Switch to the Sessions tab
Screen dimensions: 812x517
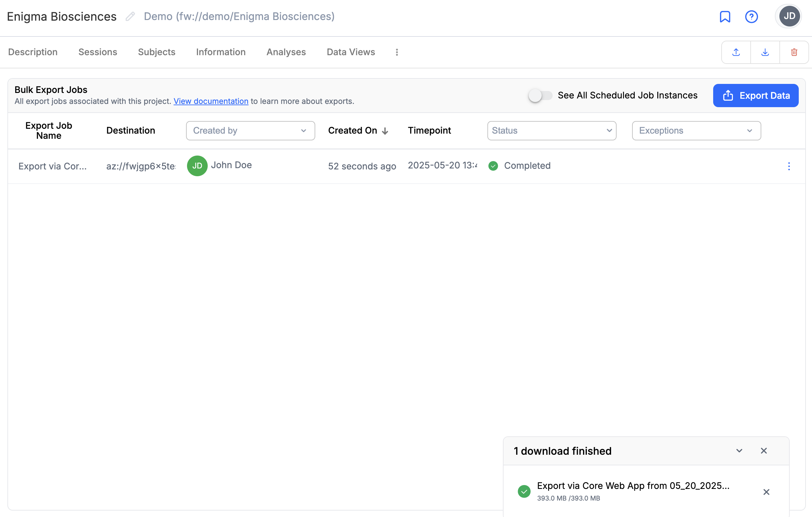[x=98, y=52]
